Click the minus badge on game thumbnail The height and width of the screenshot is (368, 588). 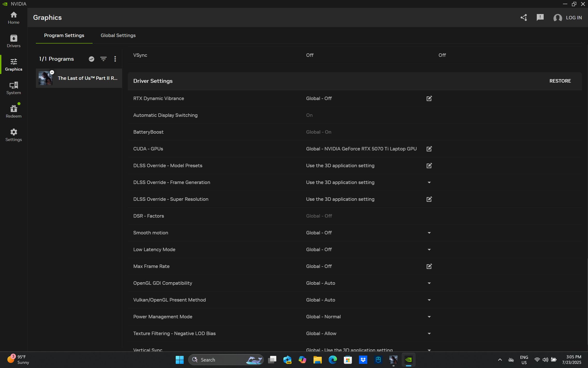tap(52, 72)
